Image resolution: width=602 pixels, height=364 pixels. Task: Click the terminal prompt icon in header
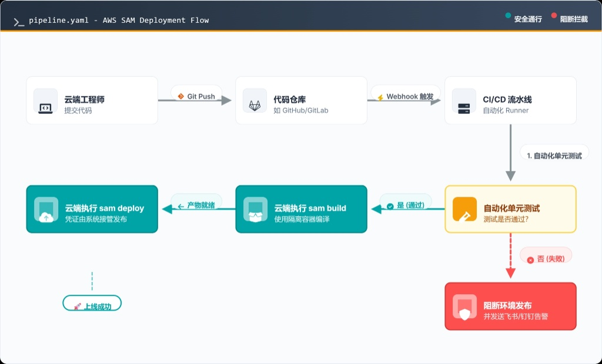pos(19,22)
